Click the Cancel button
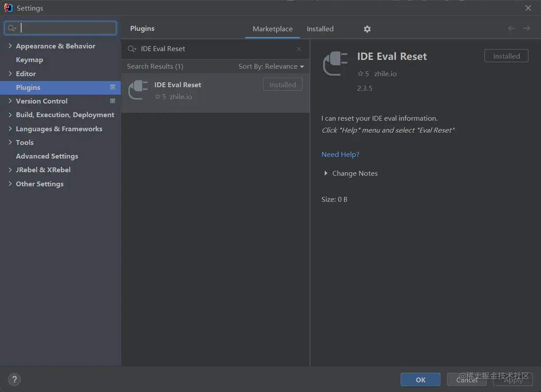 pyautogui.click(x=467, y=380)
